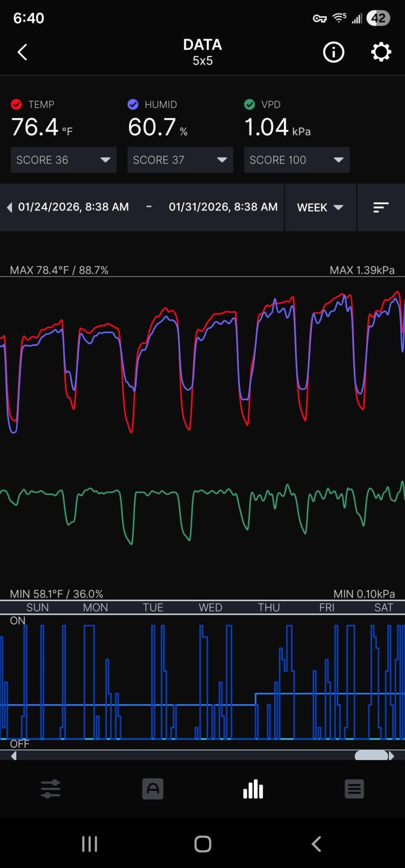Open the log list tab icon
The image size is (405, 868).
pos(354,789)
